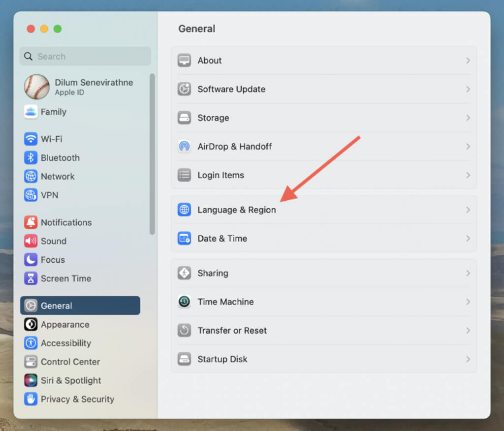504x431 pixels.
Task: Click the Date & Time calendar icon
Action: click(184, 238)
